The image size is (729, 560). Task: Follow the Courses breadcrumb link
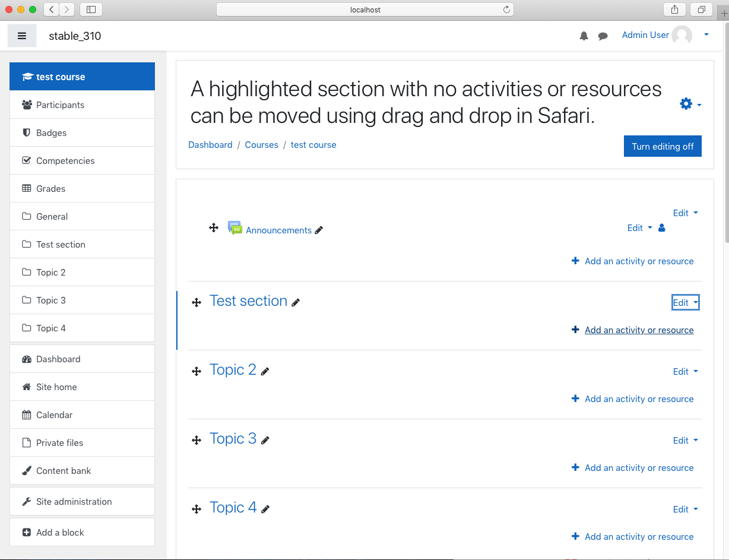[x=261, y=145]
